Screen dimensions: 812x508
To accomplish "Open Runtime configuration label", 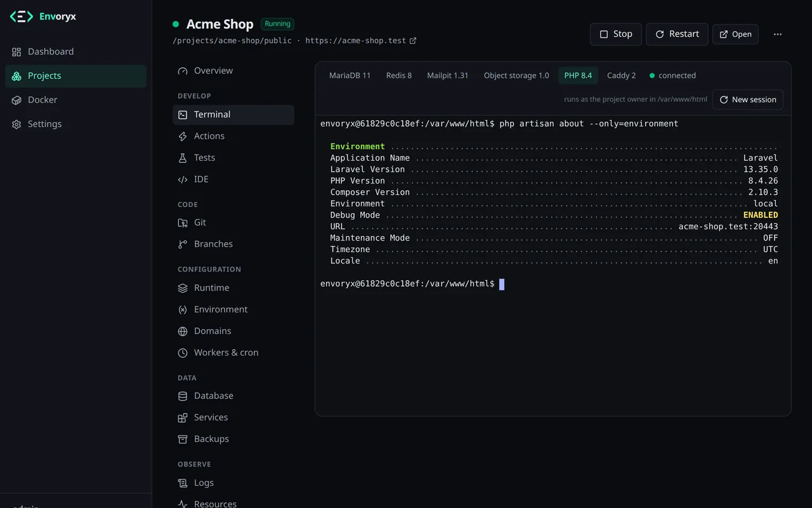I will (211, 288).
